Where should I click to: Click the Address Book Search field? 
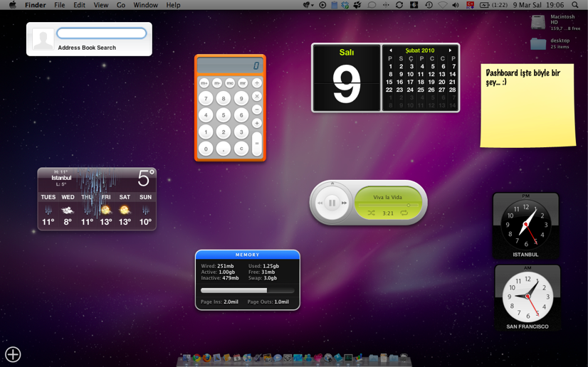click(x=102, y=33)
